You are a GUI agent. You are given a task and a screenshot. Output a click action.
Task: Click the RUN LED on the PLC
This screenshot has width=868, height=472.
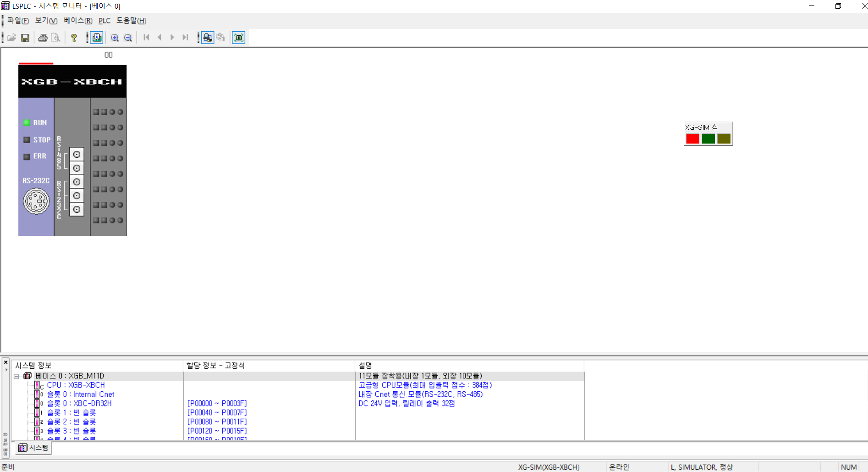click(x=27, y=122)
